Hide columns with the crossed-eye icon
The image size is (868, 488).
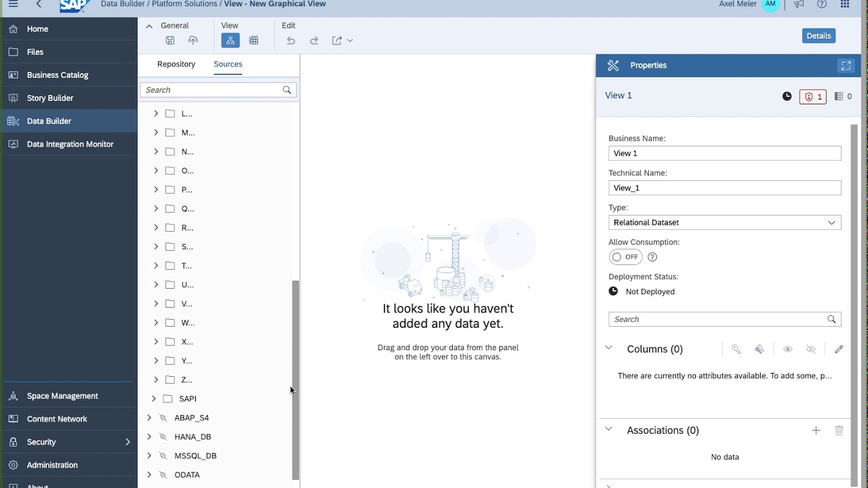coord(811,349)
